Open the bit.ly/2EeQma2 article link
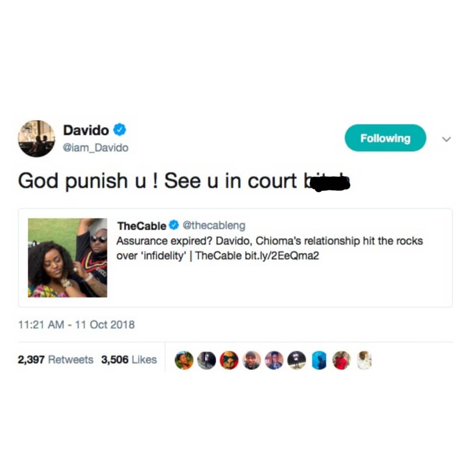476x476 pixels. 282,256
